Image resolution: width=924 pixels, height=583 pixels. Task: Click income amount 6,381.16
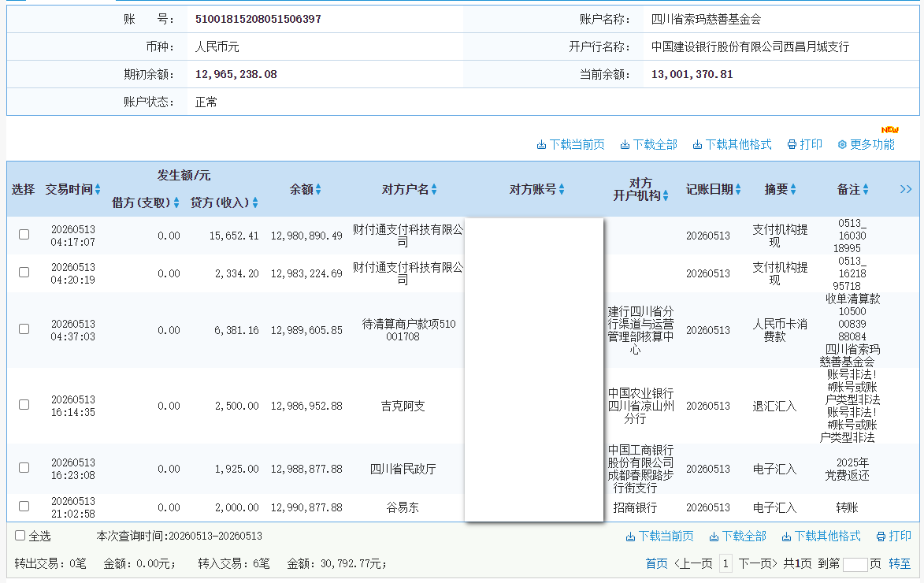[237, 330]
